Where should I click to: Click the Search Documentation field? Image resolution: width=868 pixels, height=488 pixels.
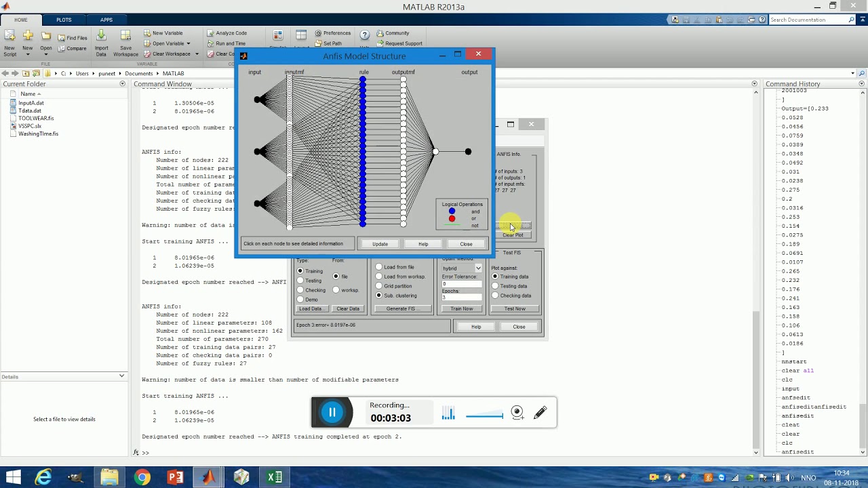coord(808,20)
